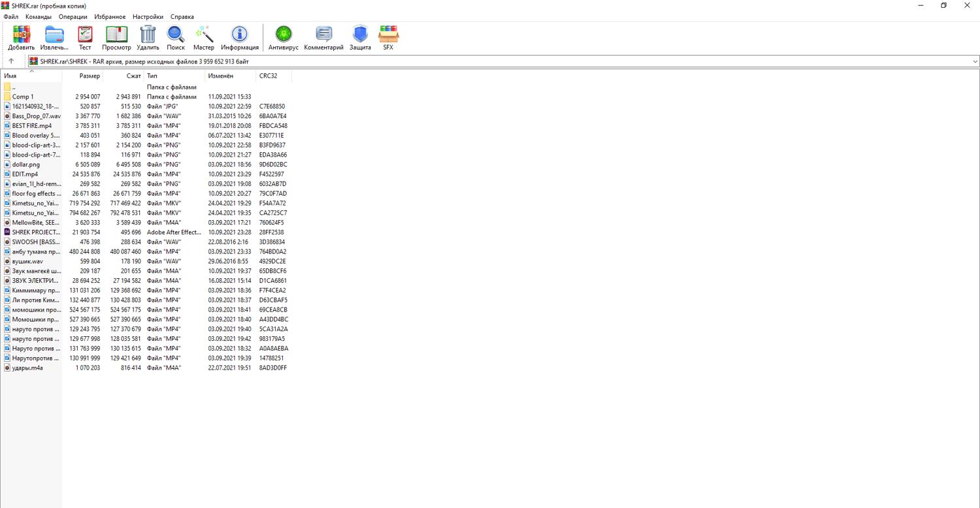This screenshot has width=980, height=508.
Task: Open the Поиск magnifier icon
Action: pos(175,34)
